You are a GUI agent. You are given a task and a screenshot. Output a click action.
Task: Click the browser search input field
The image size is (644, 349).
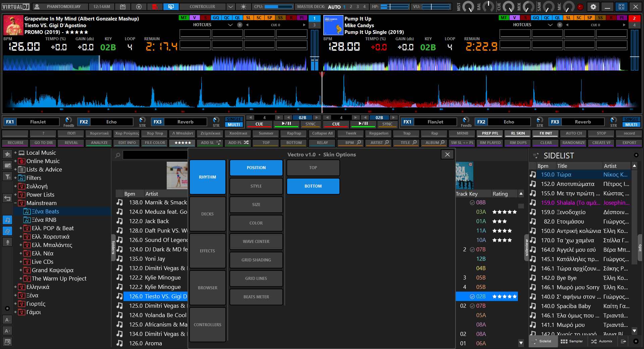[x=155, y=155]
